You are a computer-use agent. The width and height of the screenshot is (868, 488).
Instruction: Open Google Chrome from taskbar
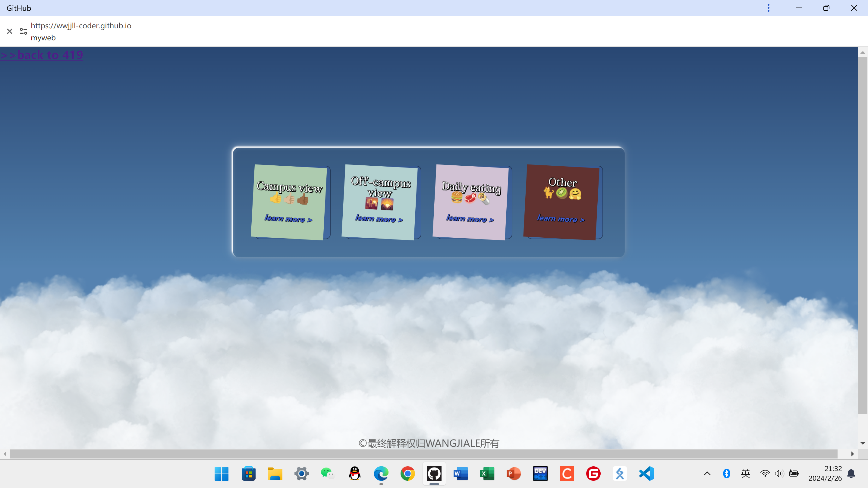point(407,474)
